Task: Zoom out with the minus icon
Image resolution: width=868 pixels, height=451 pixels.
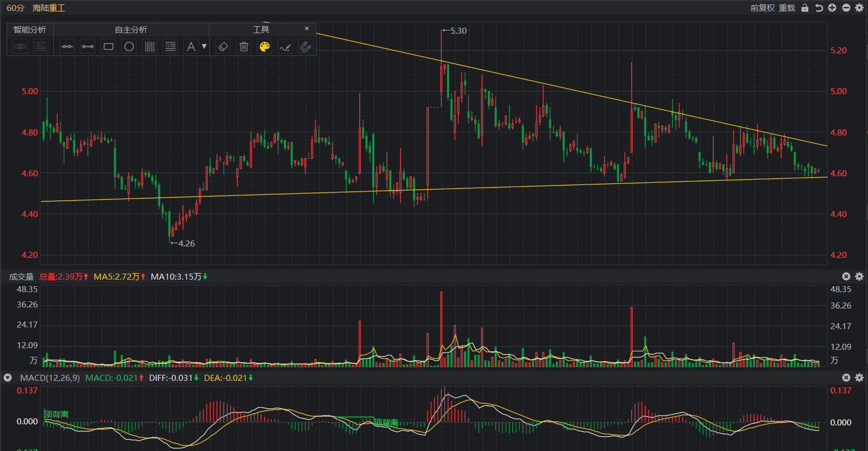Action: click(x=846, y=8)
